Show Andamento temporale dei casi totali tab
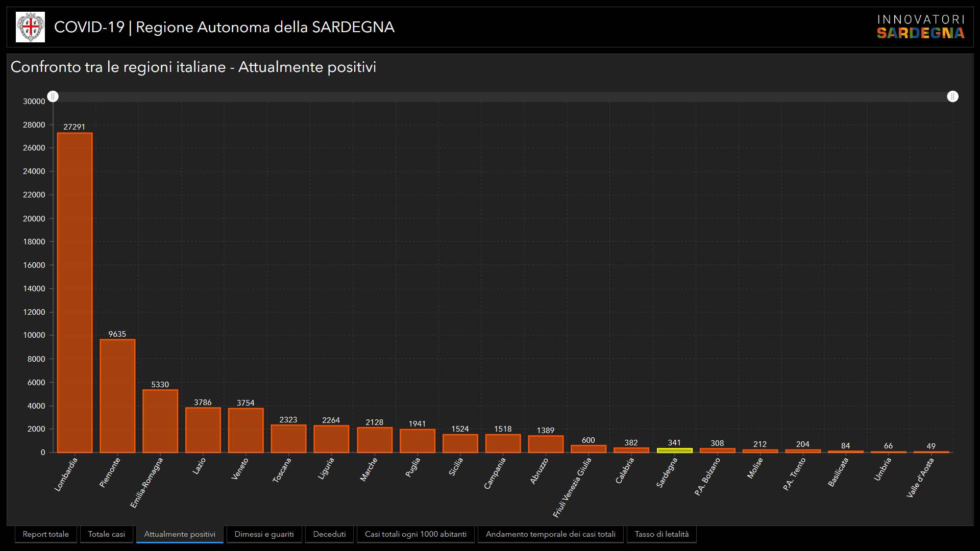The width and height of the screenshot is (980, 551). (550, 534)
